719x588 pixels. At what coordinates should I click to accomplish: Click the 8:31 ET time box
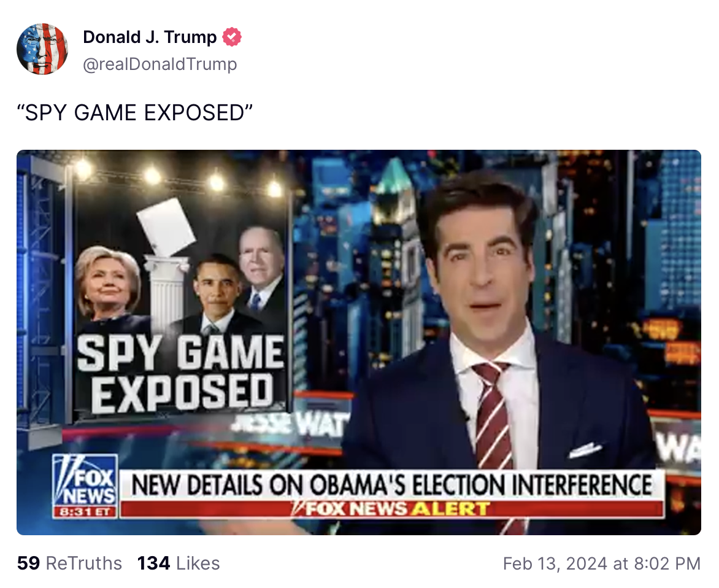tap(85, 512)
